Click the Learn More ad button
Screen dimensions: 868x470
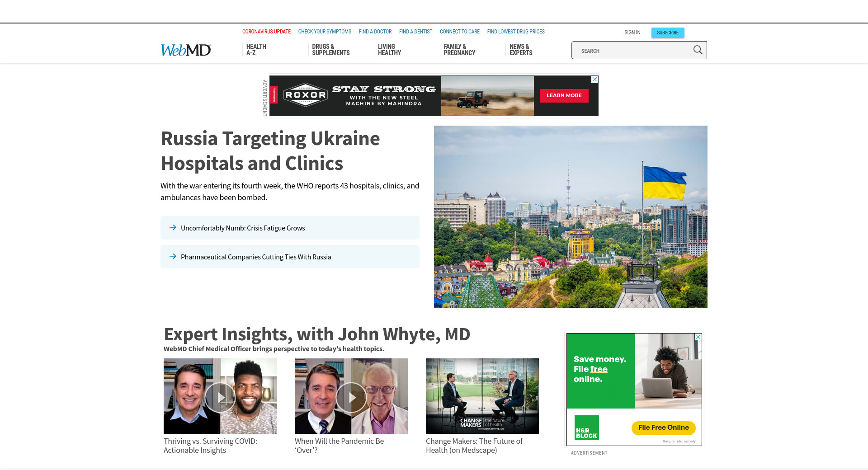564,95
